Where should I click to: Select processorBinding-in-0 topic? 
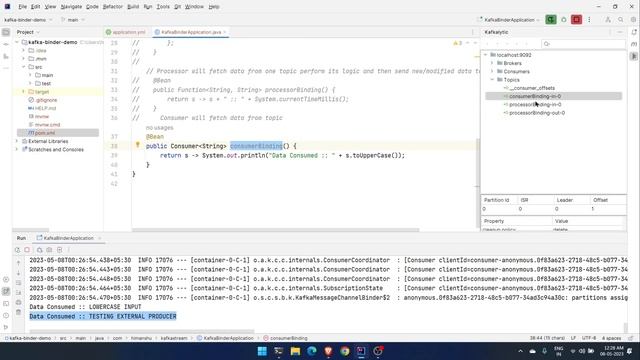[x=535, y=104]
